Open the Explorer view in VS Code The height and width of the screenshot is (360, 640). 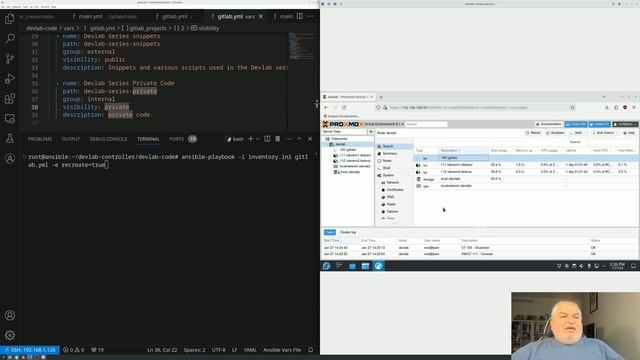tap(10, 19)
